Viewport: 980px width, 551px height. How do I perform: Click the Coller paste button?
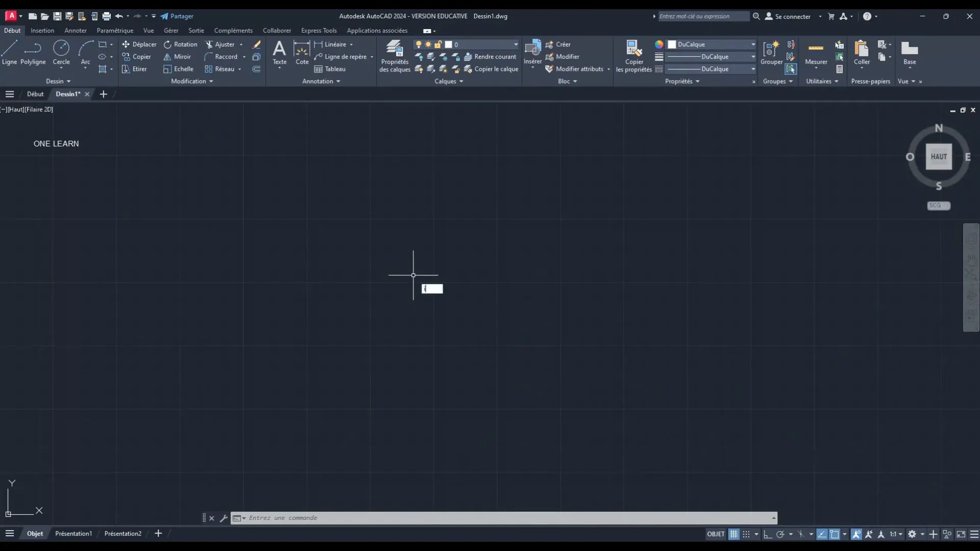pos(862,53)
